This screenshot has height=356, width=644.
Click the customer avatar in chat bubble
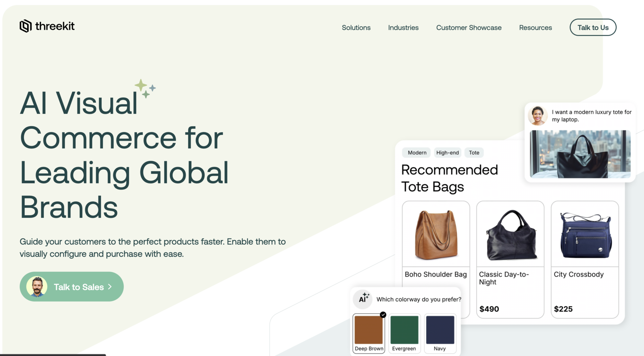pos(538,116)
